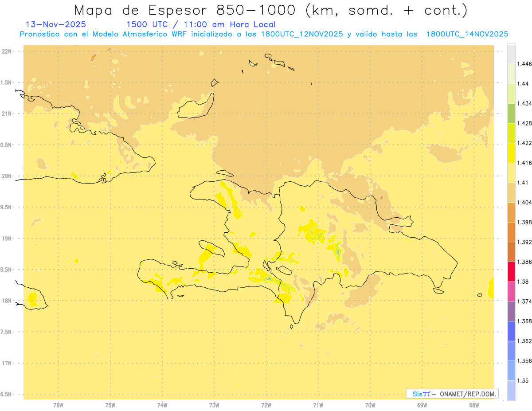This screenshot has width=532, height=411.
Task: Pick the purple swatch between 1.374 and 1.368
Action: [511, 311]
